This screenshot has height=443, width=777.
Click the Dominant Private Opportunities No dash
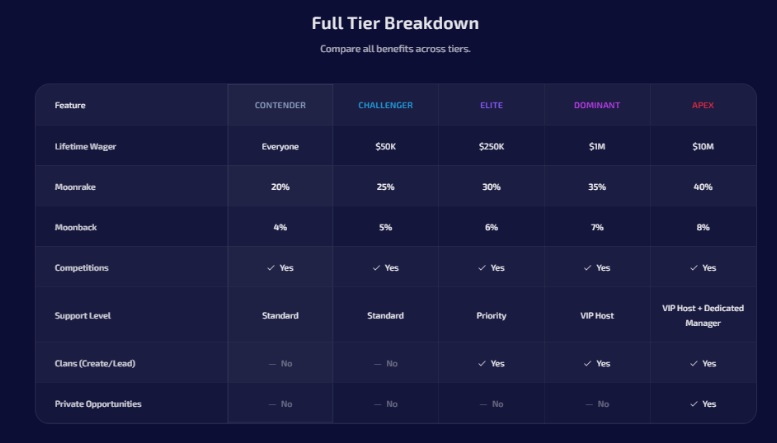tap(588, 404)
